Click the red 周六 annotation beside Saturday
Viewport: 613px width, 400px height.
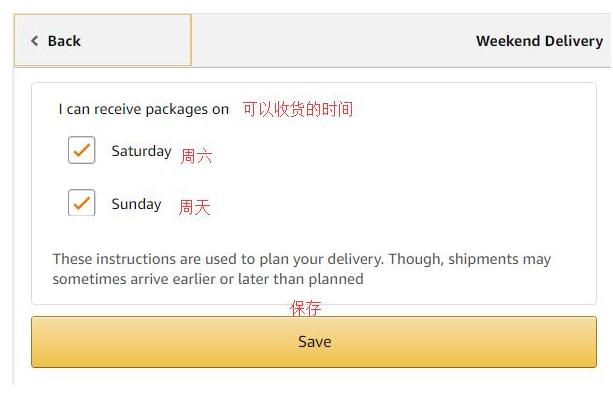point(196,156)
